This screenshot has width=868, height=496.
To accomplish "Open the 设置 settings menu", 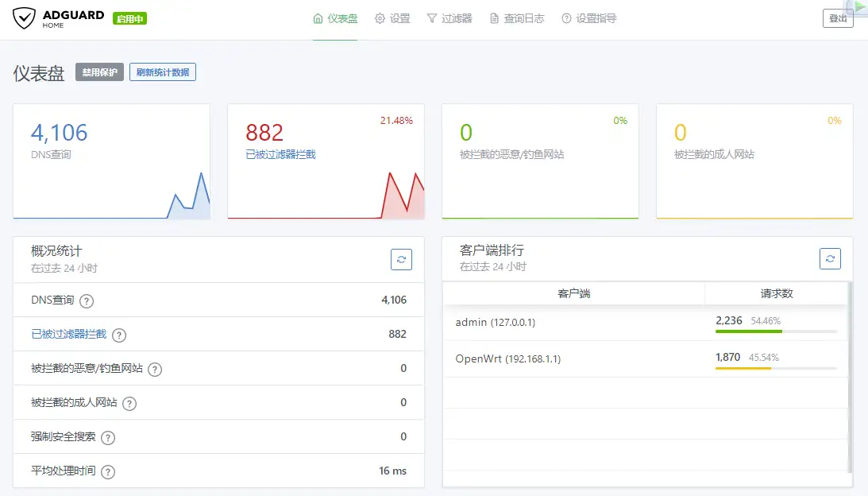I will (x=392, y=19).
